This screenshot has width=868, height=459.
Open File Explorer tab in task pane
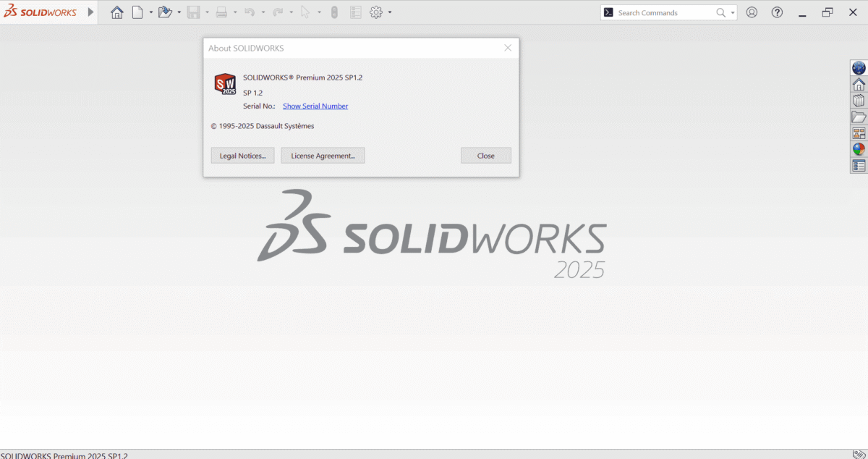pyautogui.click(x=859, y=117)
